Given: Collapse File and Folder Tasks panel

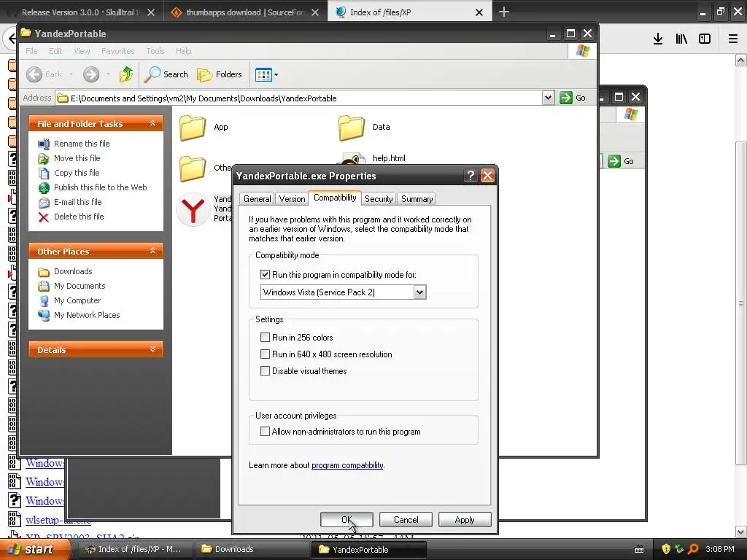Looking at the screenshot, I should 152,123.
